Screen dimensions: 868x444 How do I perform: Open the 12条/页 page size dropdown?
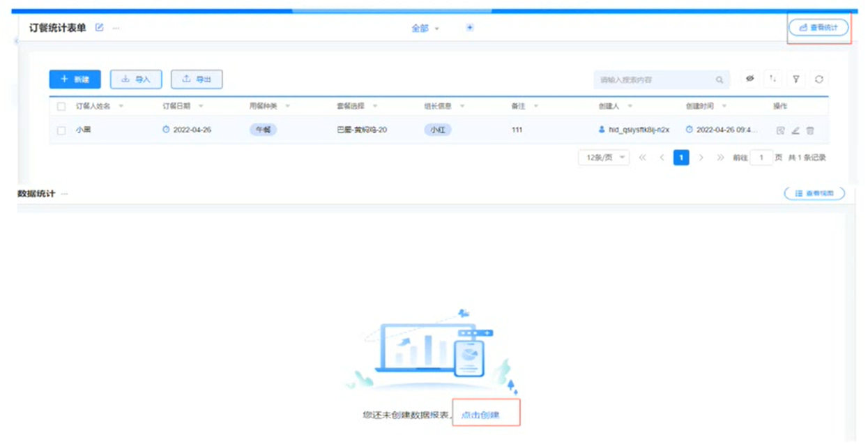(604, 158)
